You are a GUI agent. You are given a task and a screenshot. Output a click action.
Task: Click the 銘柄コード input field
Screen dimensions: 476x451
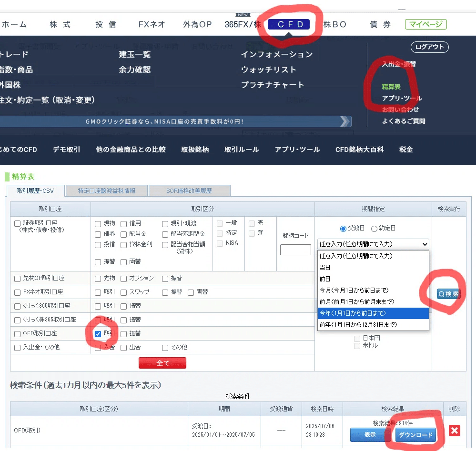pos(295,250)
